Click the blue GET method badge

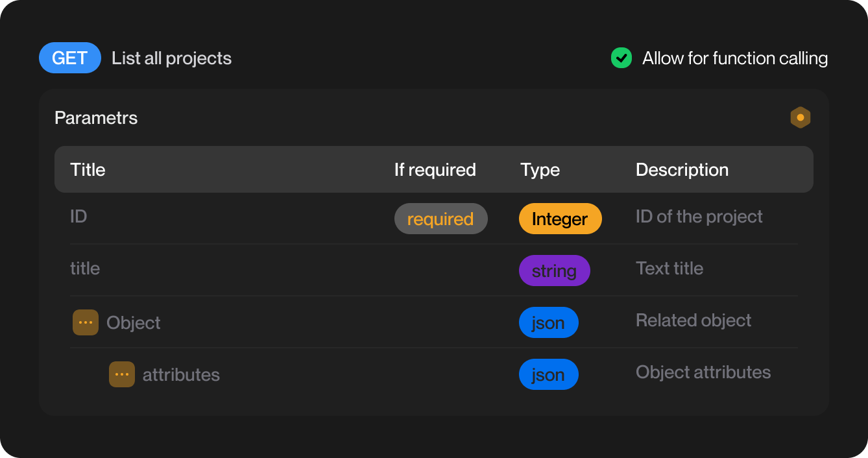(x=70, y=58)
